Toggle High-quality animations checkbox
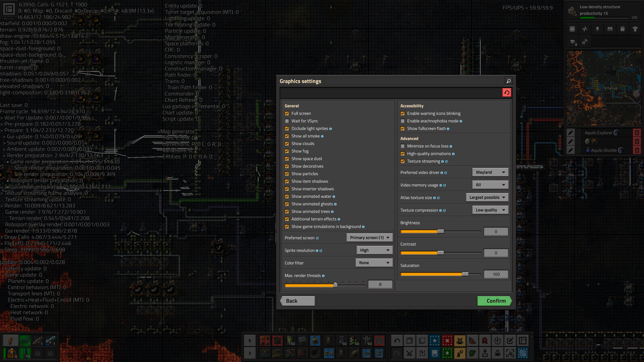The image size is (644, 362). (x=403, y=154)
